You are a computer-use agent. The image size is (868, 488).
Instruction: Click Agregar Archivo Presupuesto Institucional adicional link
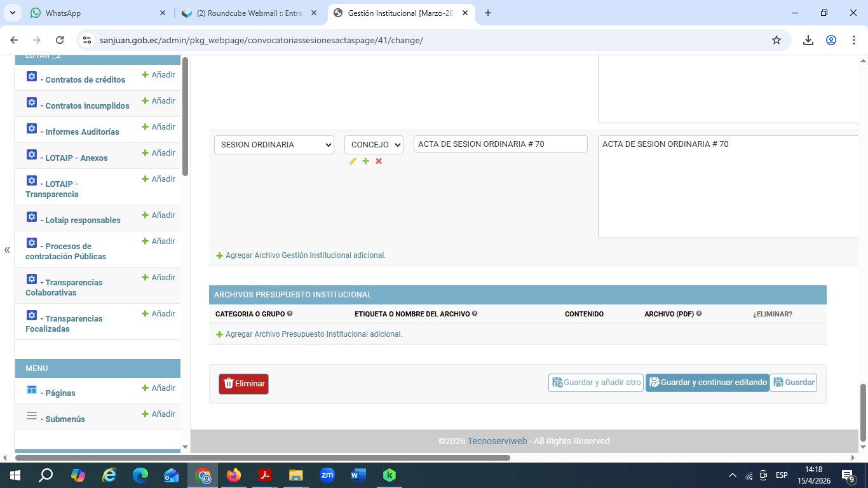click(x=313, y=334)
